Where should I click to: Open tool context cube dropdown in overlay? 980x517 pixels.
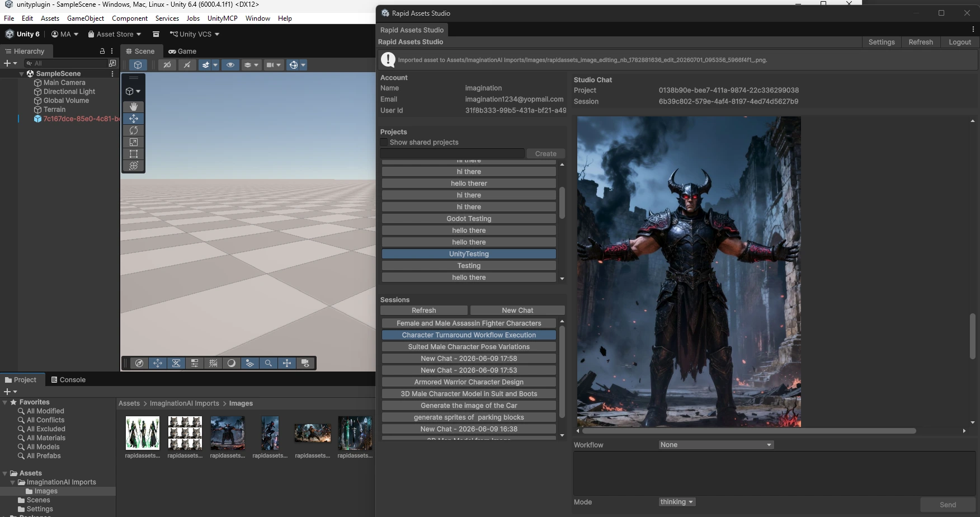pos(134,91)
